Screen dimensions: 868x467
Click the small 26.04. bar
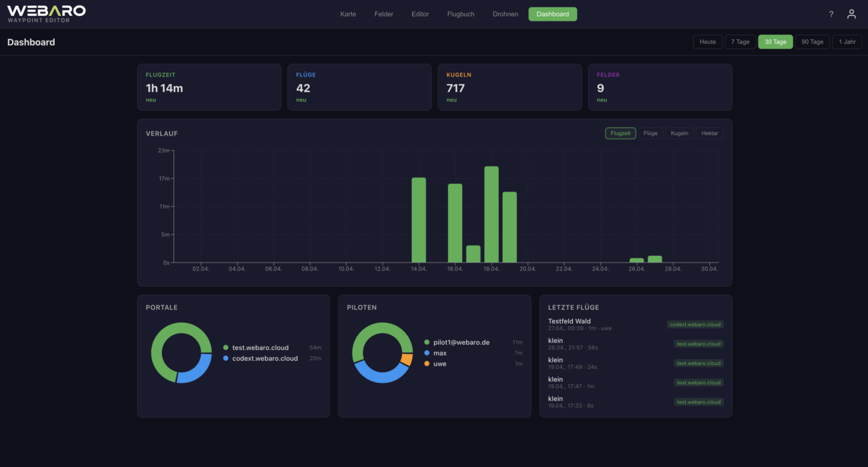click(637, 260)
